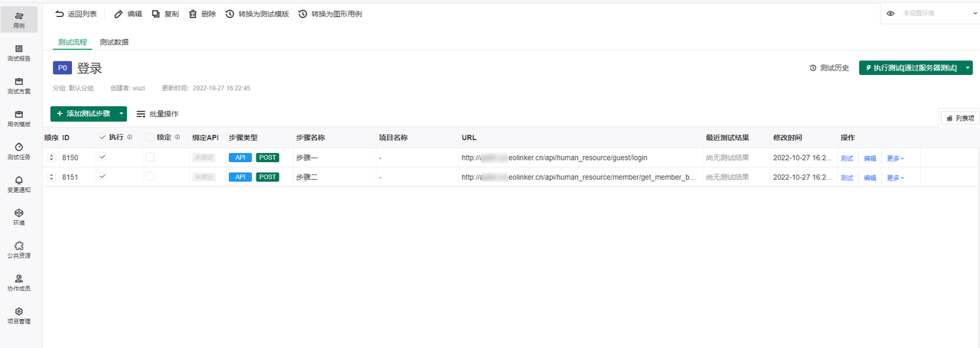Open 批量操作 list icon

(157, 113)
